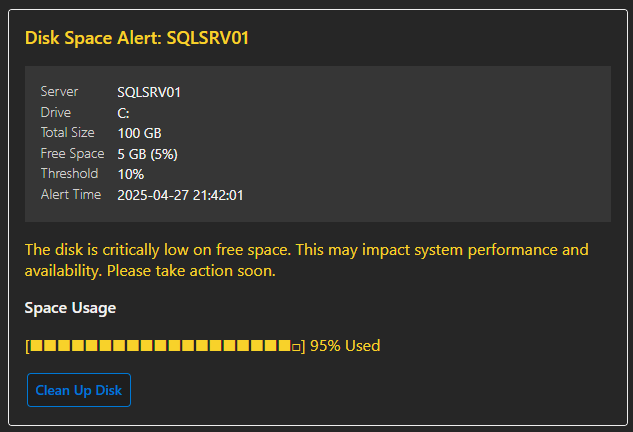
Task: Click the 10% threshold value
Action: pos(130,174)
